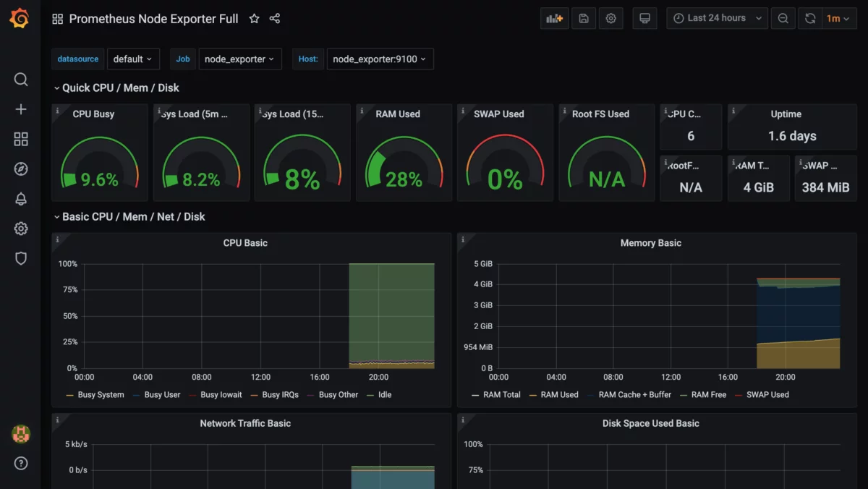Star the current dashboard
The width and height of the screenshot is (868, 489).
(254, 19)
